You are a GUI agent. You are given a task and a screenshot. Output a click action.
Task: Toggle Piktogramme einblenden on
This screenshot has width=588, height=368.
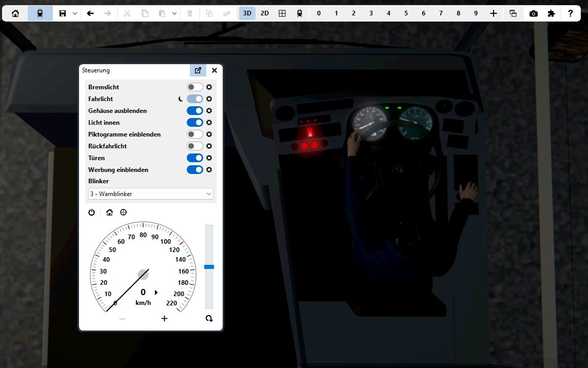click(x=194, y=134)
